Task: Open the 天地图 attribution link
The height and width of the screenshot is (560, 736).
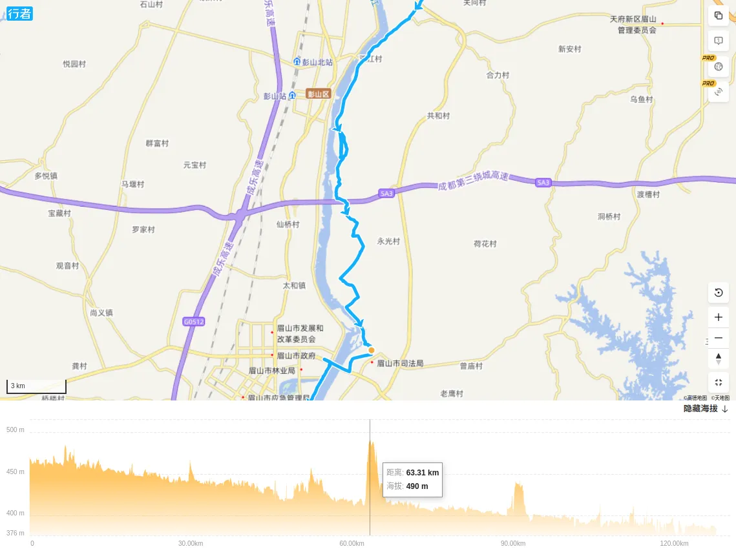Action: pyautogui.click(x=720, y=398)
